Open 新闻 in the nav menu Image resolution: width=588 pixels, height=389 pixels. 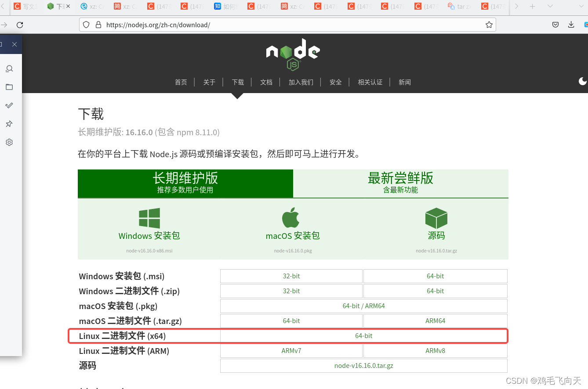[x=405, y=82]
